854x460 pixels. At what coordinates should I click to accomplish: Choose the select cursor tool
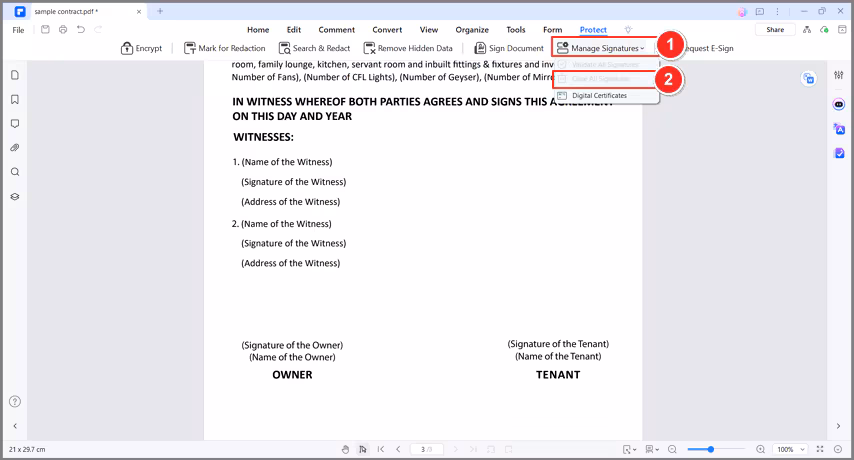(x=363, y=449)
